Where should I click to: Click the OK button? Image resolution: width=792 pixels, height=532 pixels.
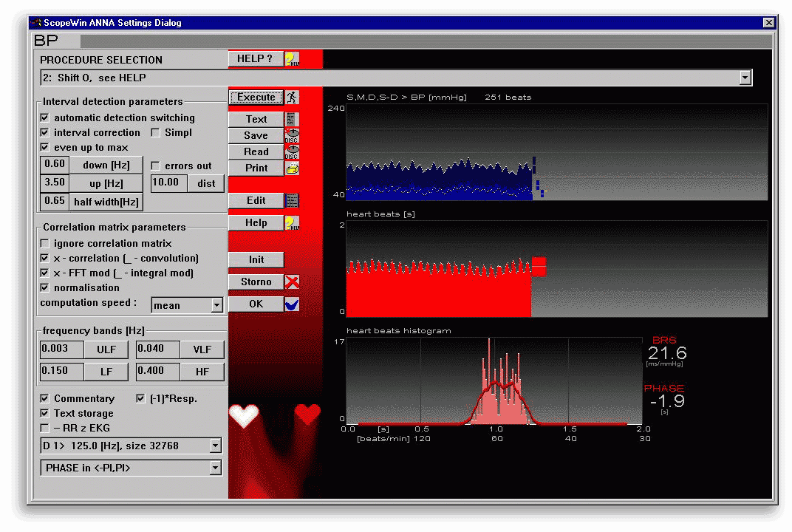(x=256, y=304)
